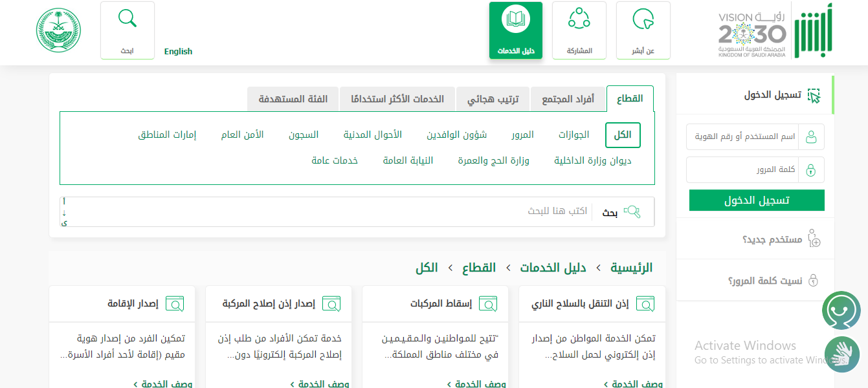This screenshot has height=388, width=868.
Task: Open the عن أبشر icon
Action: tap(643, 19)
